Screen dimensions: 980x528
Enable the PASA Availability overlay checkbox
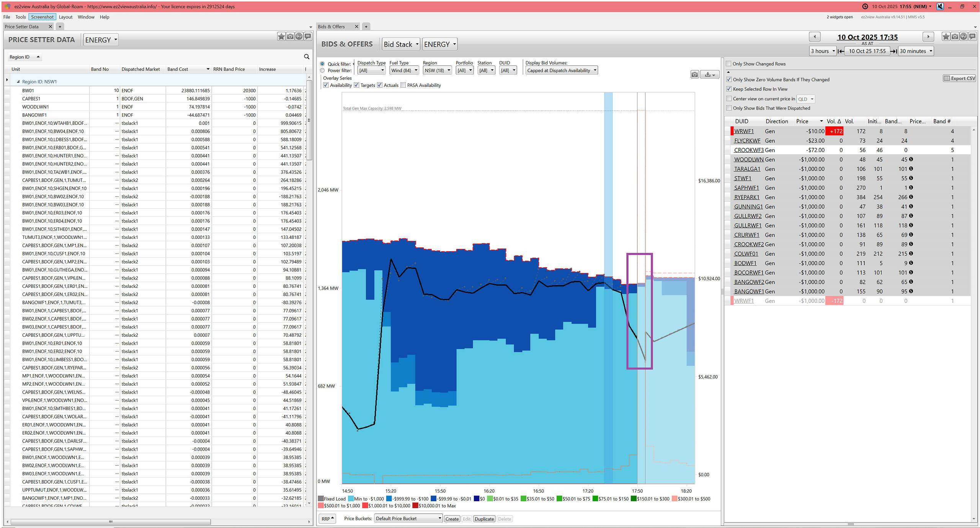403,85
